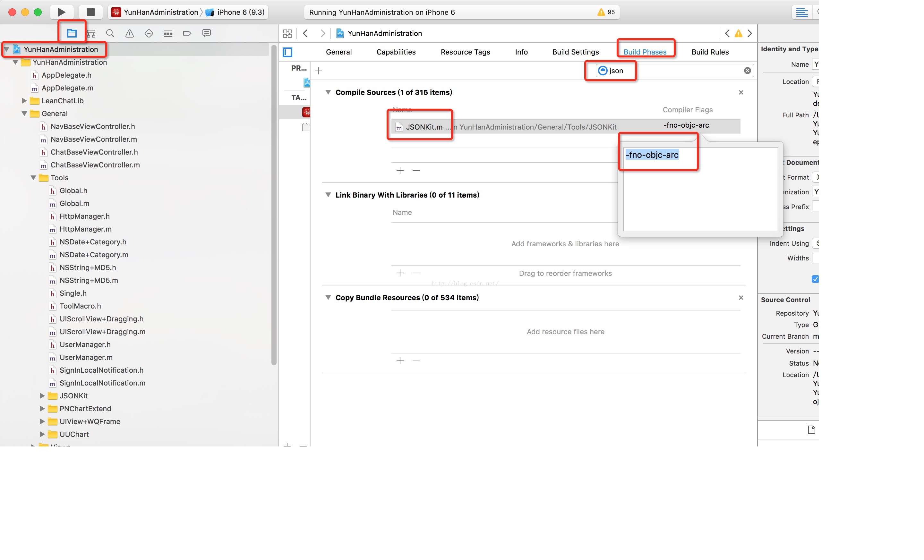
Task: Click the Run (play) button
Action: pos(62,12)
